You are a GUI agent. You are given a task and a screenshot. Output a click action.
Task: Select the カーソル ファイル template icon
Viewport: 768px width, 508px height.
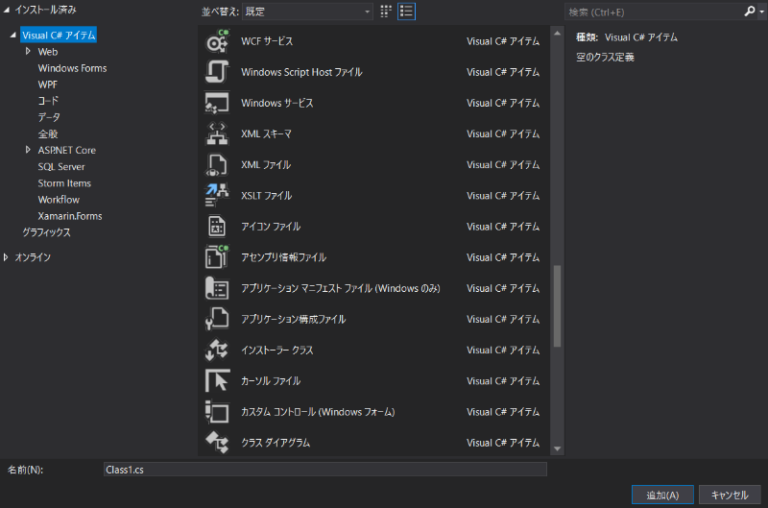click(x=217, y=381)
